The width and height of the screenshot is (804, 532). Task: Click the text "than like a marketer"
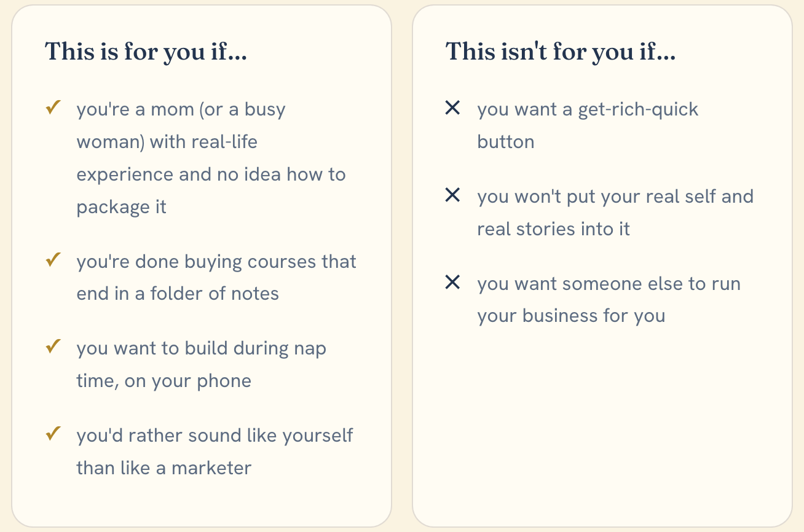tap(164, 468)
